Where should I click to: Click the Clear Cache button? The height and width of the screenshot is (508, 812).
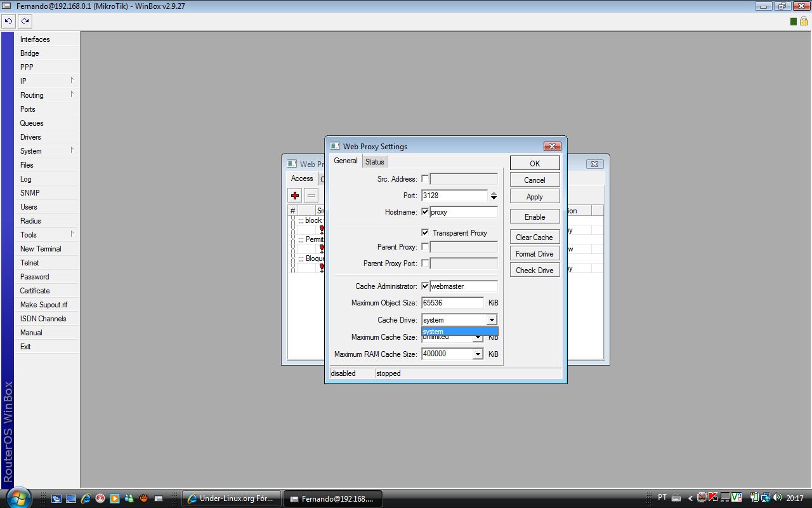(535, 237)
